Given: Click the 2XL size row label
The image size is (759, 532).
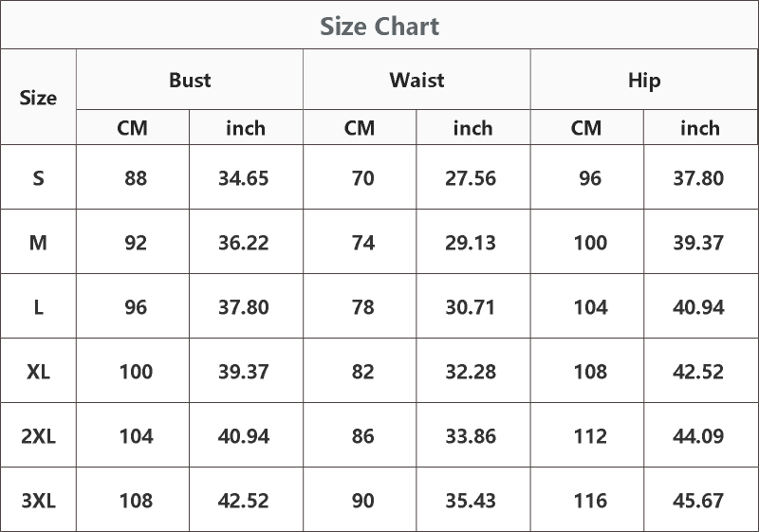Looking at the screenshot, I should (38, 436).
